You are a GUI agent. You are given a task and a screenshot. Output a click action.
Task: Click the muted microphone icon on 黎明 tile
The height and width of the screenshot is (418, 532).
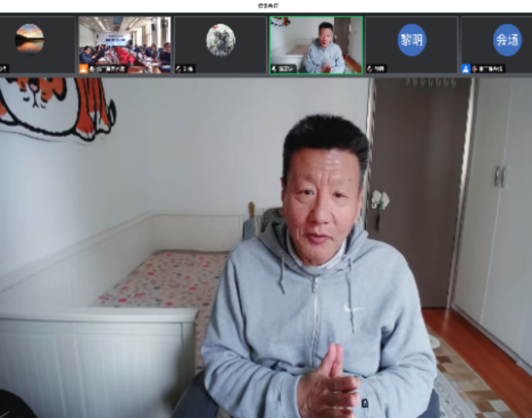tap(370, 68)
